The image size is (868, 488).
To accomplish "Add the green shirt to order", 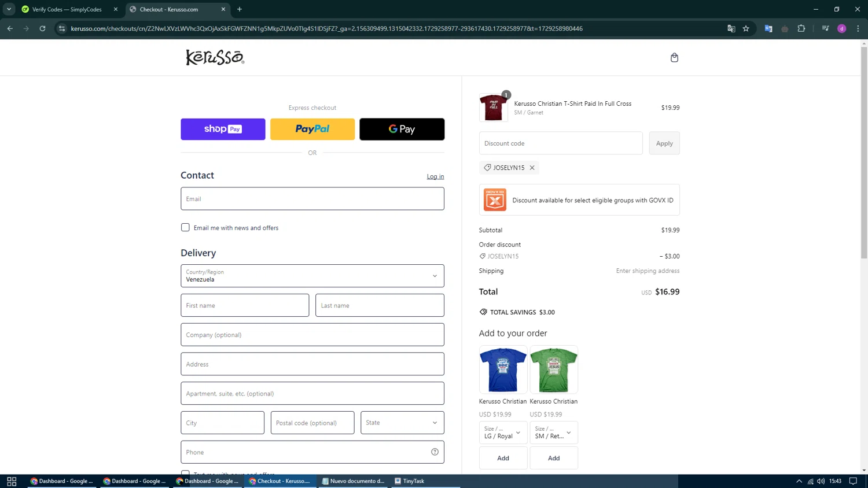I will (x=554, y=458).
